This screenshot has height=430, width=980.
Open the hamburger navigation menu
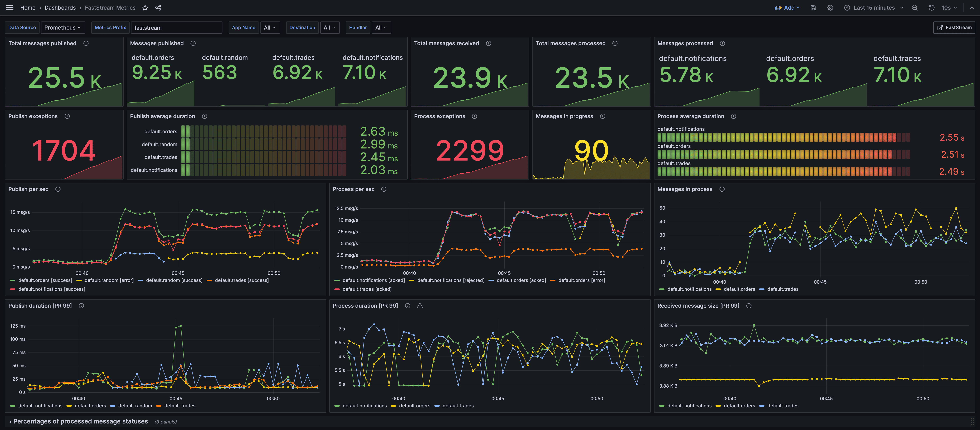[10, 8]
